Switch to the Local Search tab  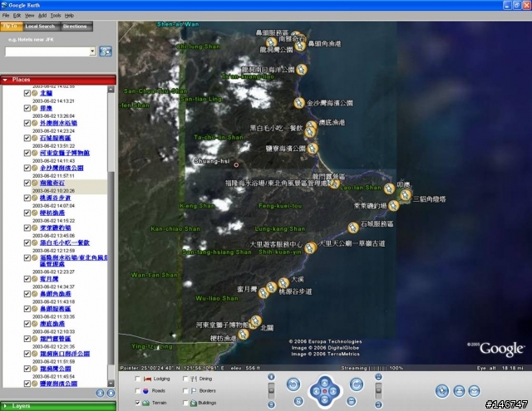tap(40, 27)
